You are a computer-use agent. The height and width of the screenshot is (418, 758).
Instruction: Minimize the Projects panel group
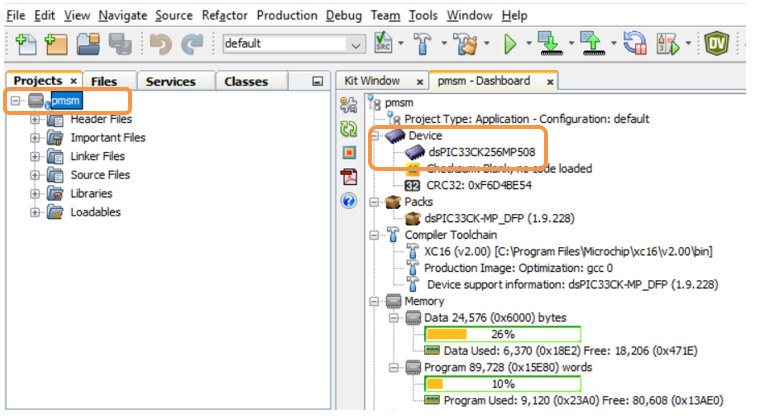pyautogui.click(x=318, y=81)
